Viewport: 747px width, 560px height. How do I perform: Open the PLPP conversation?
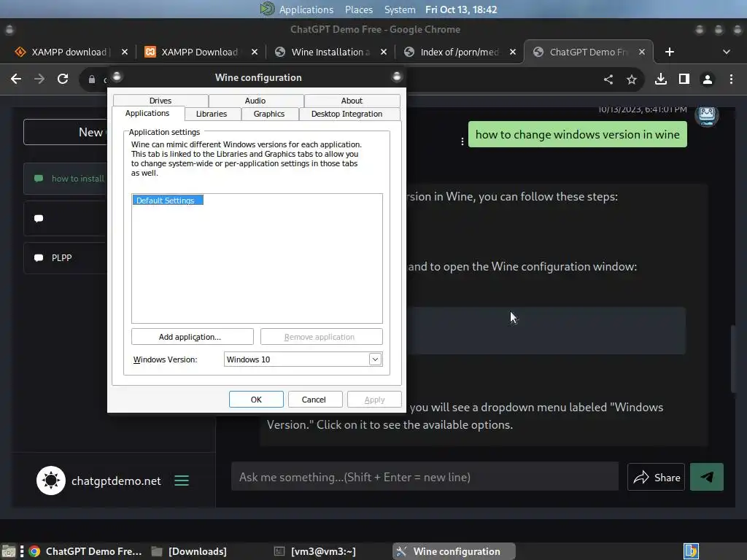coord(65,257)
